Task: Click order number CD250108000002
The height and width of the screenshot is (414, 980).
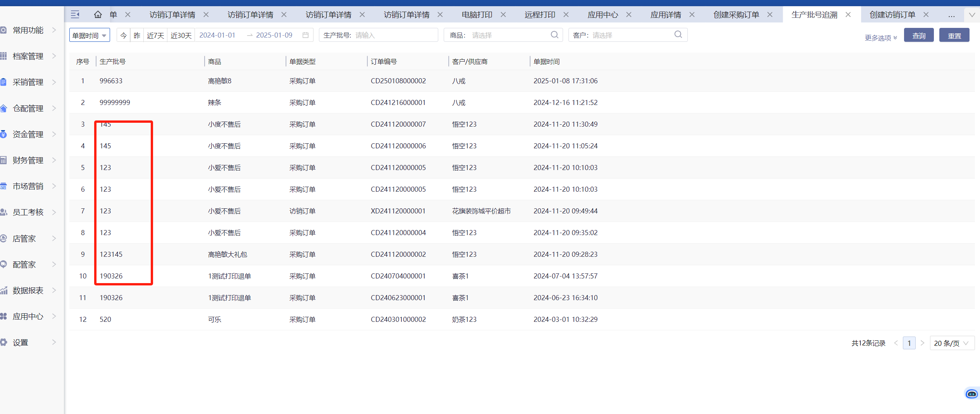Action: (398, 81)
